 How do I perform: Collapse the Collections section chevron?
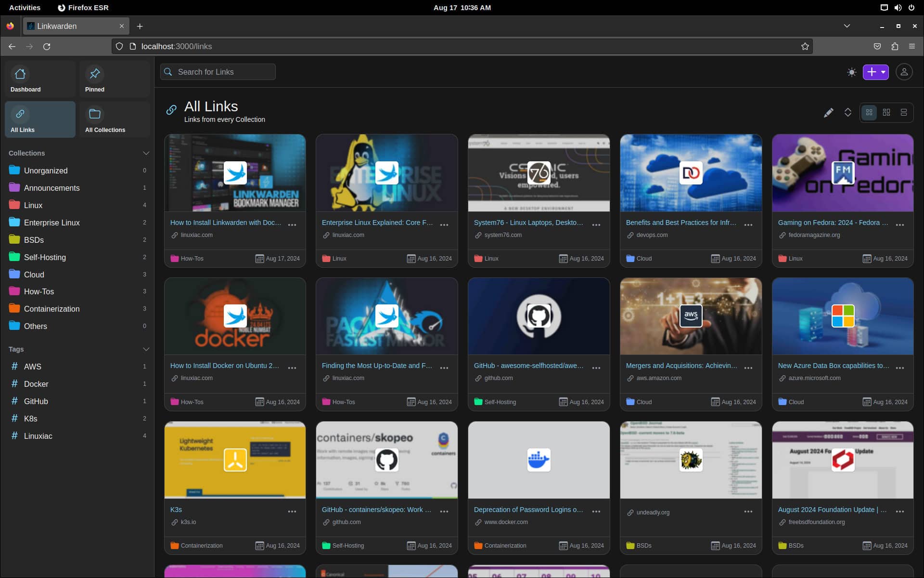(146, 153)
